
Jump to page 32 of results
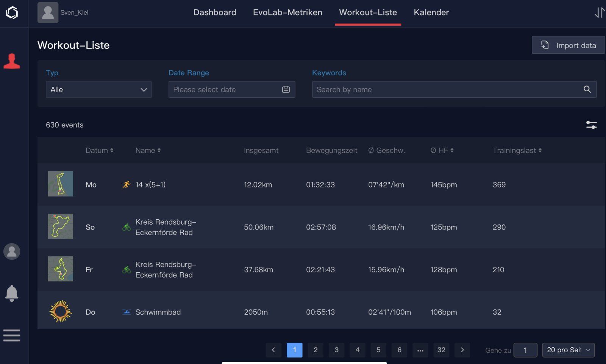point(441,350)
